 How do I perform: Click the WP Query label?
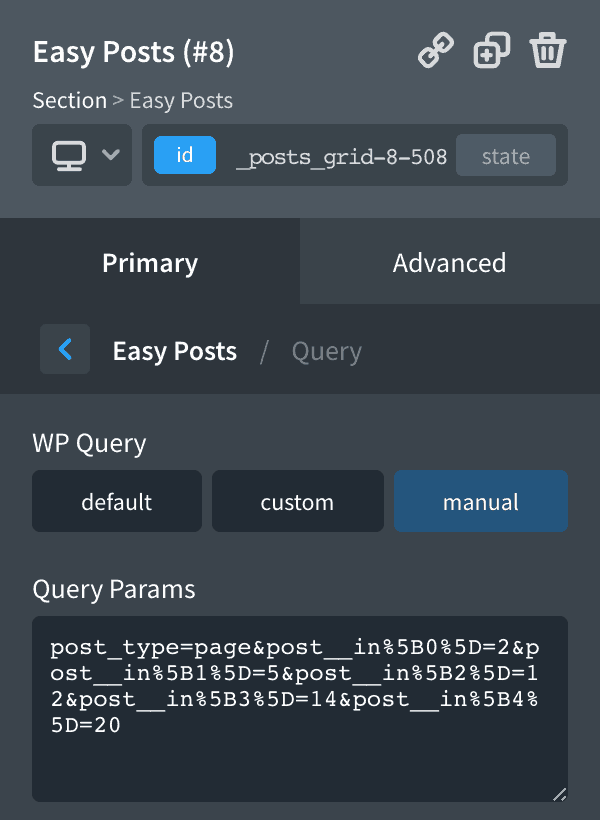pos(89,443)
